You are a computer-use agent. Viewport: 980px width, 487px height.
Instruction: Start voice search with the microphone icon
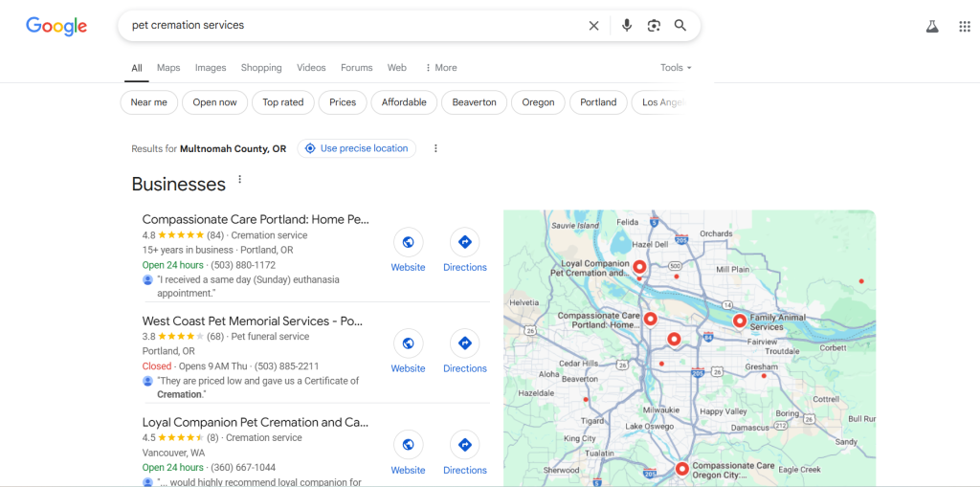tap(627, 26)
